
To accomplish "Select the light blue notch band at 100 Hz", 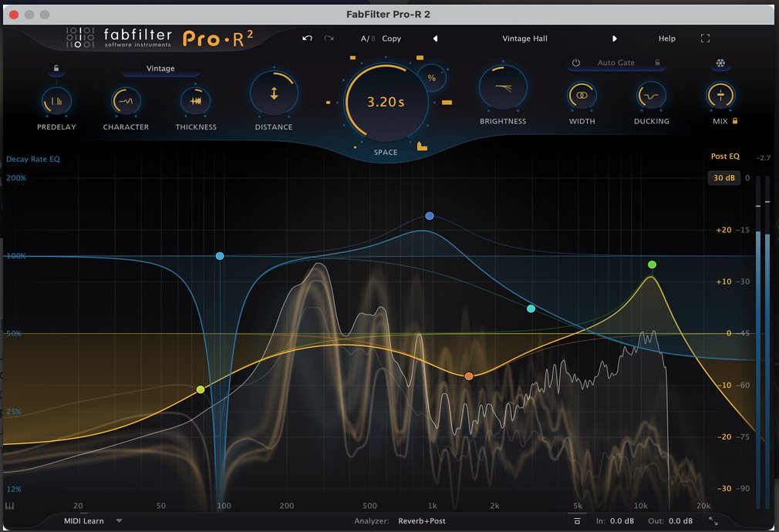I will click(220, 256).
